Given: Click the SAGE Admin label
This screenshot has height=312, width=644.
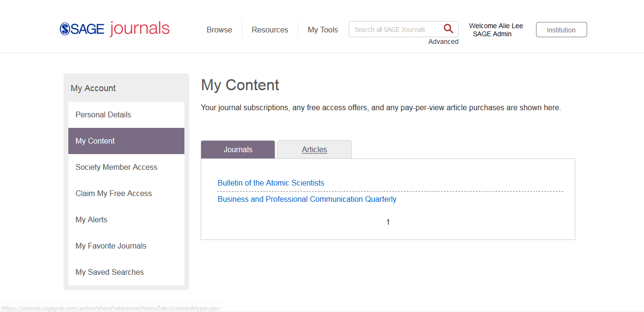Looking at the screenshot, I should [492, 34].
